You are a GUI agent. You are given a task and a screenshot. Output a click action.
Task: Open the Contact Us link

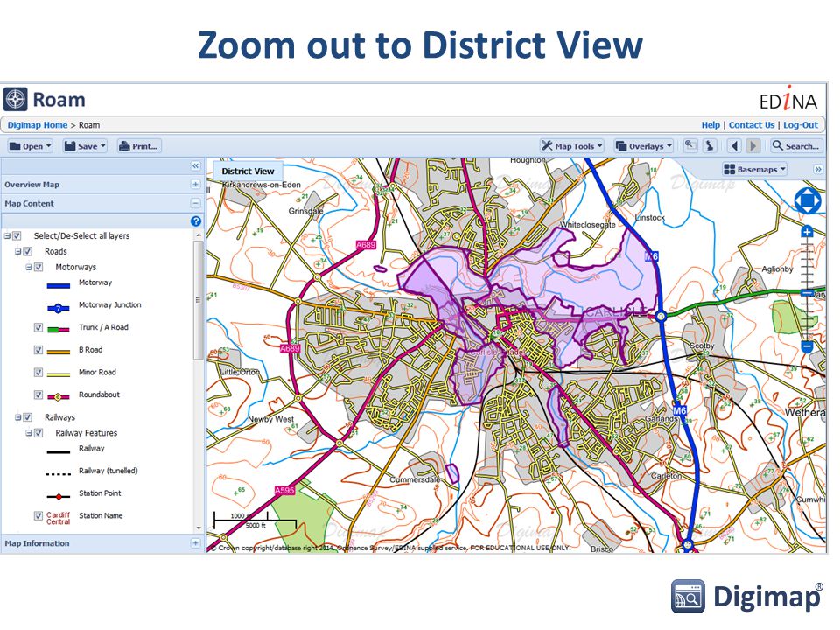point(752,125)
